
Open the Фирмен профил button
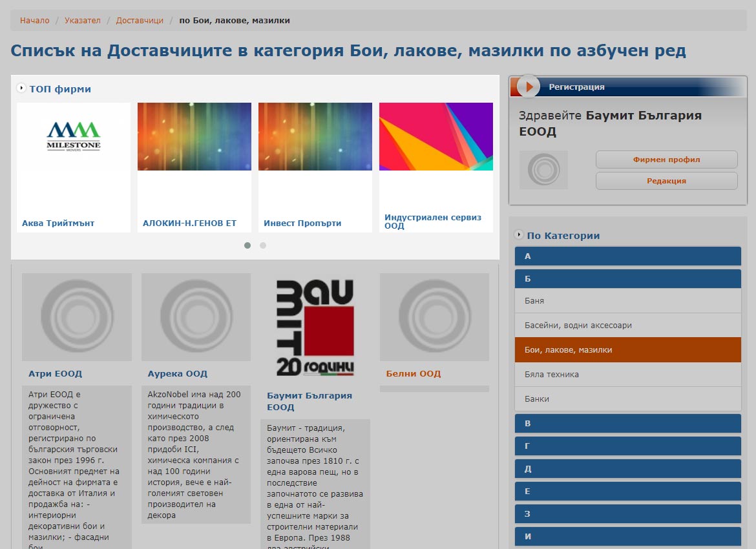pyautogui.click(x=667, y=160)
